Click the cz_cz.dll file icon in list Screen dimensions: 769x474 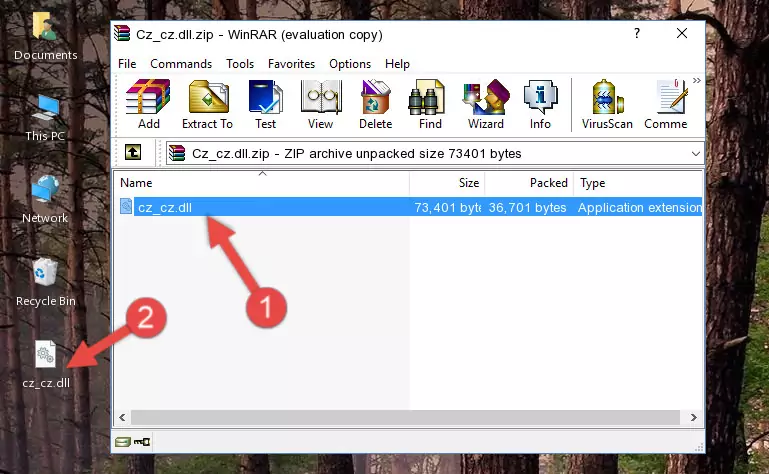[x=126, y=207]
